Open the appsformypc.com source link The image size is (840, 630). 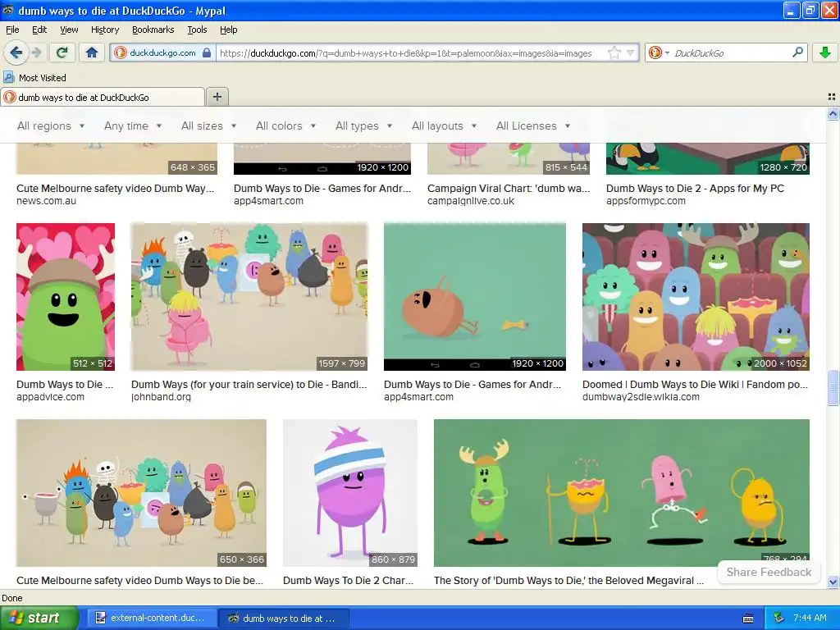[646, 201]
